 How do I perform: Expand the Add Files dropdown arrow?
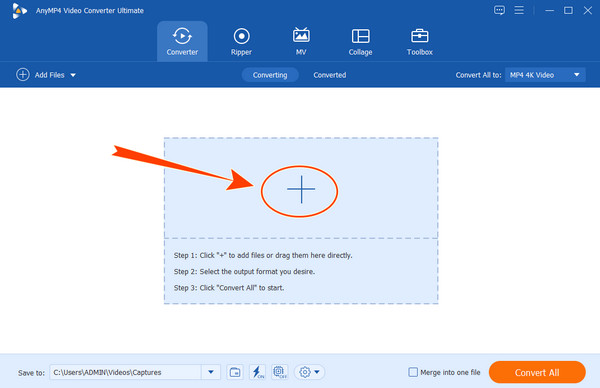tap(73, 75)
